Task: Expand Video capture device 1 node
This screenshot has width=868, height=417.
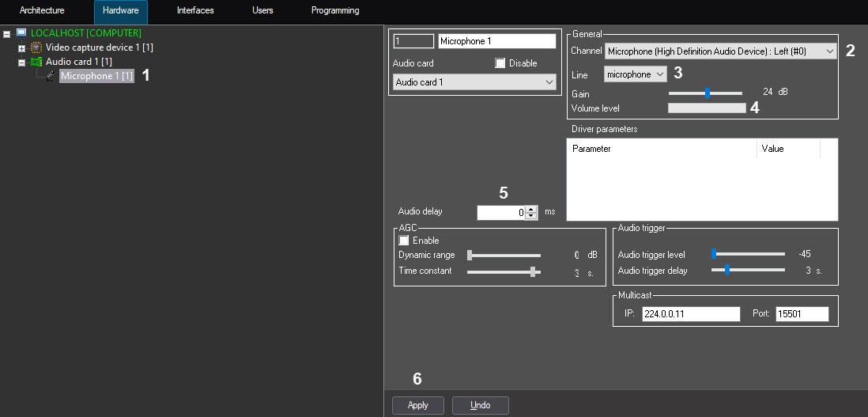Action: [22, 48]
